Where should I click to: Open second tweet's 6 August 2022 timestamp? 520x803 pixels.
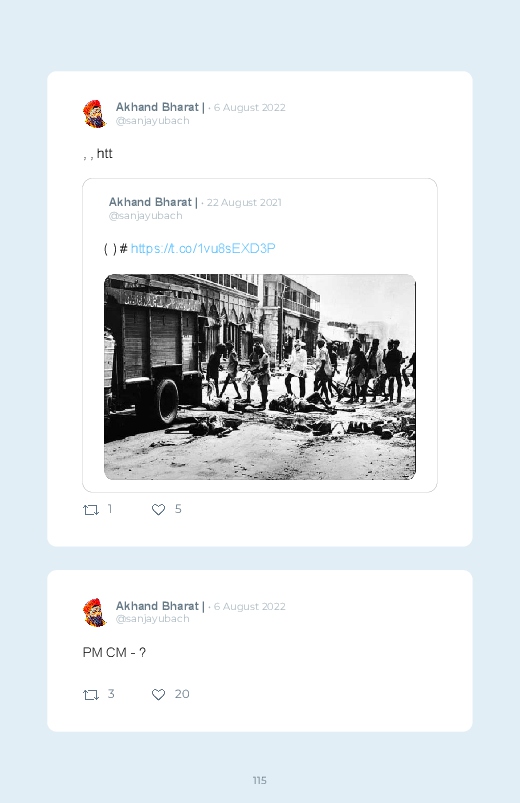[249, 606]
